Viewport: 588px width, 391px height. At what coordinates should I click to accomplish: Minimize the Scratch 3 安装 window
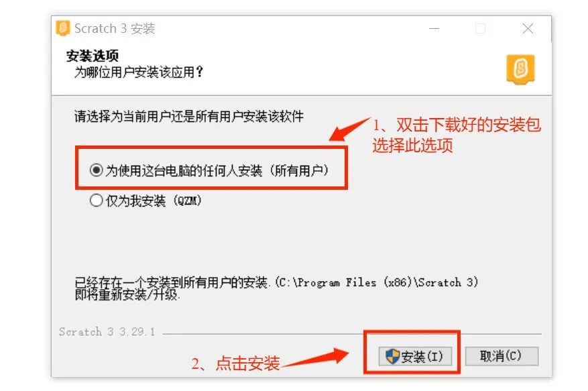pos(434,29)
